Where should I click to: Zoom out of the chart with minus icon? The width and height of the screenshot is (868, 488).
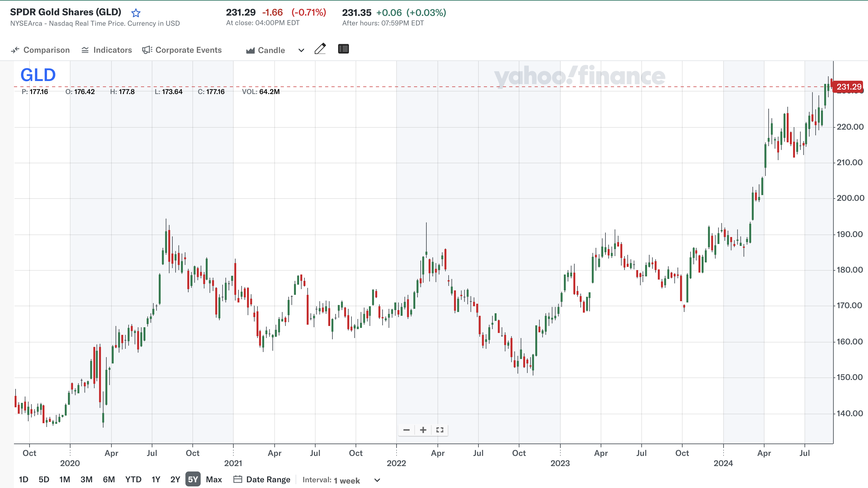406,430
